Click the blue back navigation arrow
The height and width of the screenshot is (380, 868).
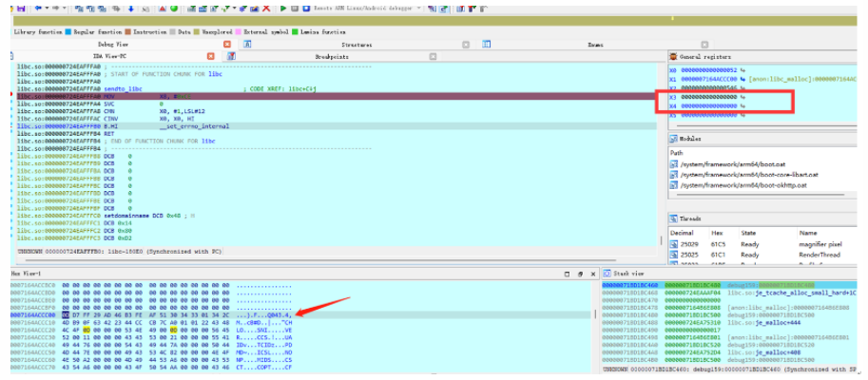pyautogui.click(x=38, y=9)
